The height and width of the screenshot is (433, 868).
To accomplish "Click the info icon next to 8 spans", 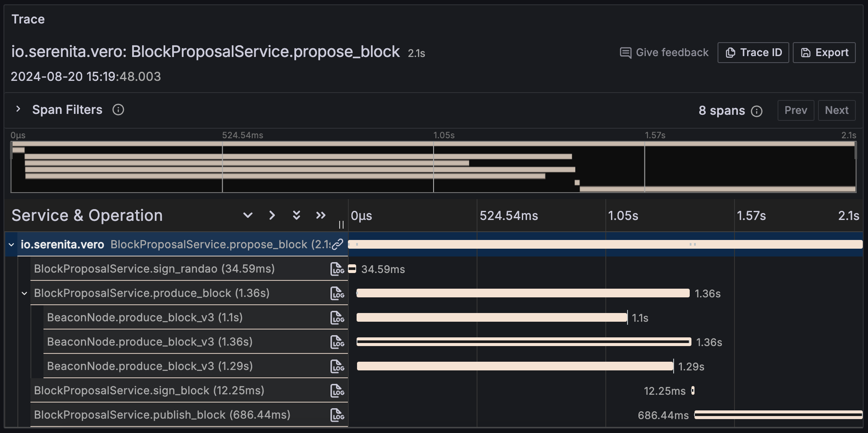I will tap(757, 111).
